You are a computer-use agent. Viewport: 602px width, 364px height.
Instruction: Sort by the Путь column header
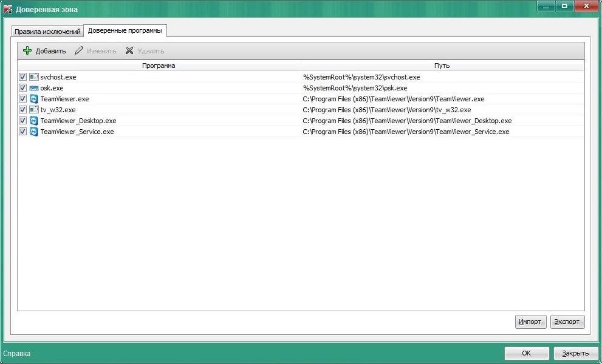(x=442, y=66)
